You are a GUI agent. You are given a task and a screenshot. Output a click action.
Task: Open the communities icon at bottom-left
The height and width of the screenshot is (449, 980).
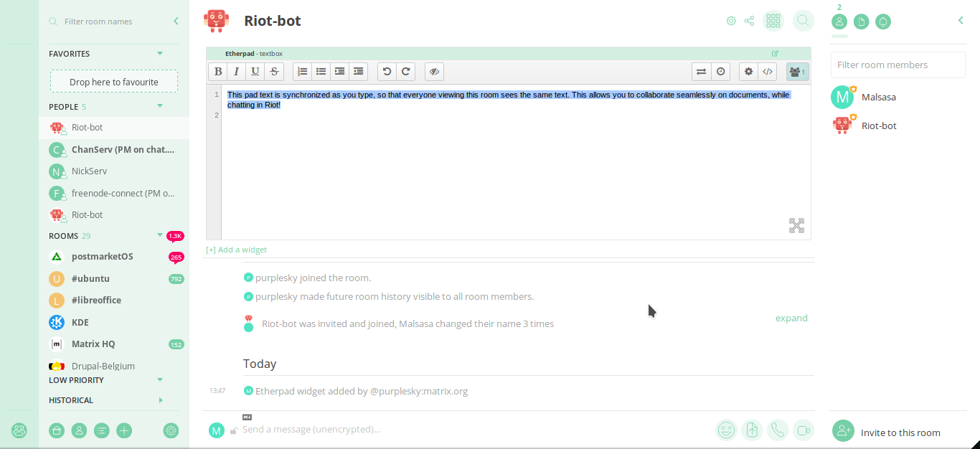19,430
